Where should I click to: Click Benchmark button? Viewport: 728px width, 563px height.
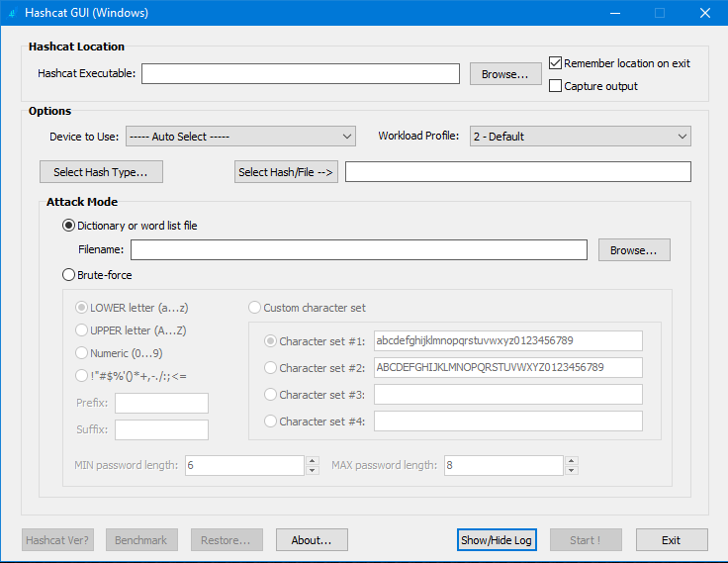[141, 540]
